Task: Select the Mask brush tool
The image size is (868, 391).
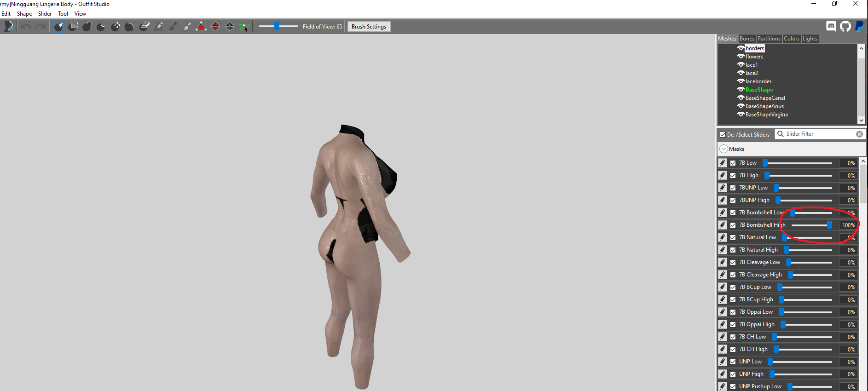Action: click(73, 27)
